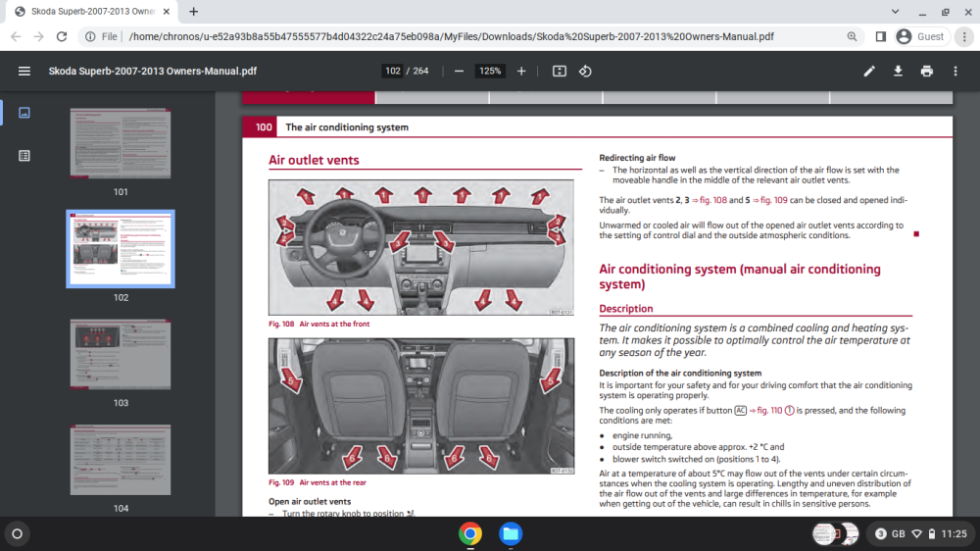The height and width of the screenshot is (551, 980).
Task: Click the URL address bar
Action: 451,37
